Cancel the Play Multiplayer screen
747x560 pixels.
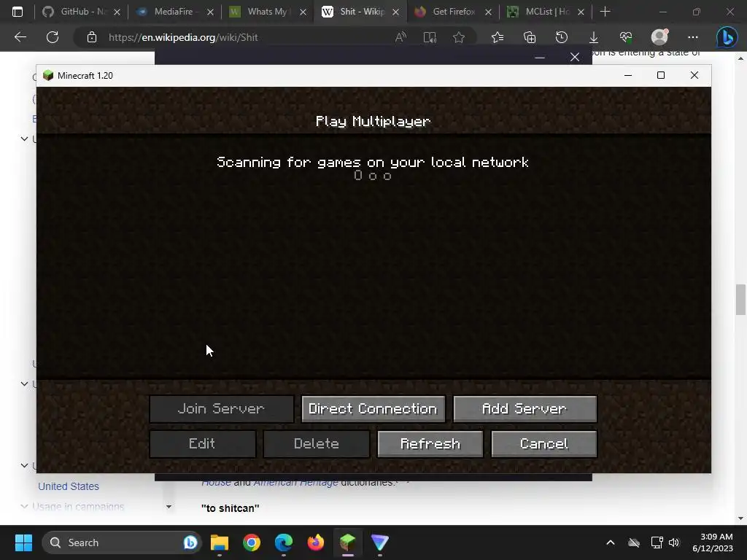[x=544, y=444]
